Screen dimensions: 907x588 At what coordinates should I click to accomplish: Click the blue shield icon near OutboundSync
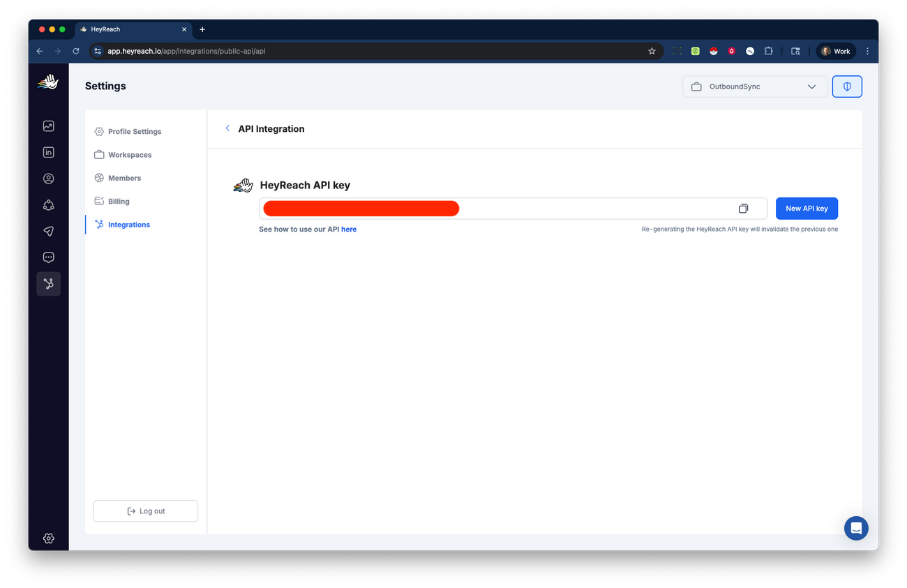click(847, 86)
